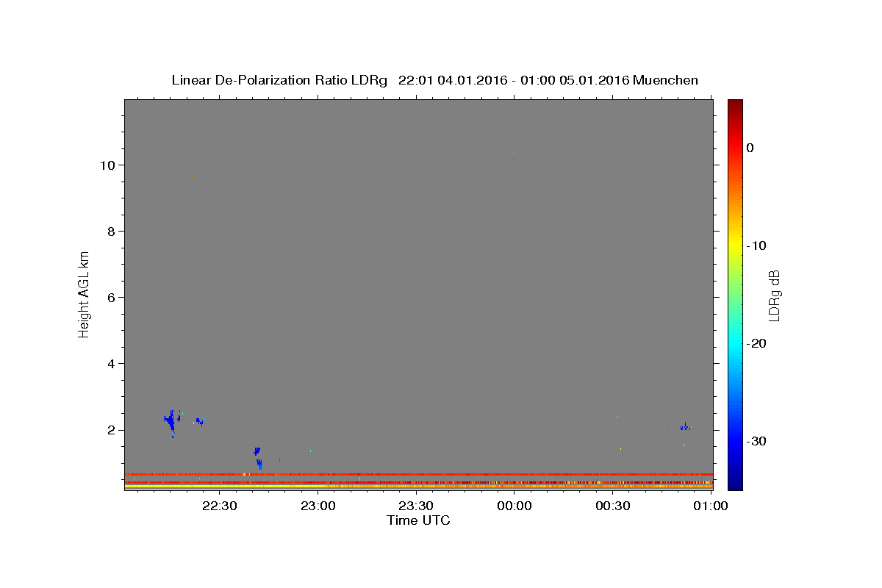Click the 23:30 time axis label
Image resolution: width=882 pixels, height=588 pixels.
tap(416, 506)
